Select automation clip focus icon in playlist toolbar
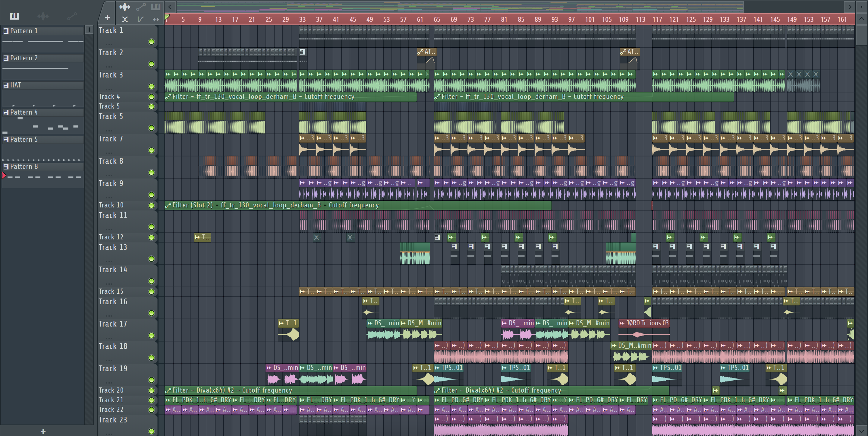 click(141, 6)
